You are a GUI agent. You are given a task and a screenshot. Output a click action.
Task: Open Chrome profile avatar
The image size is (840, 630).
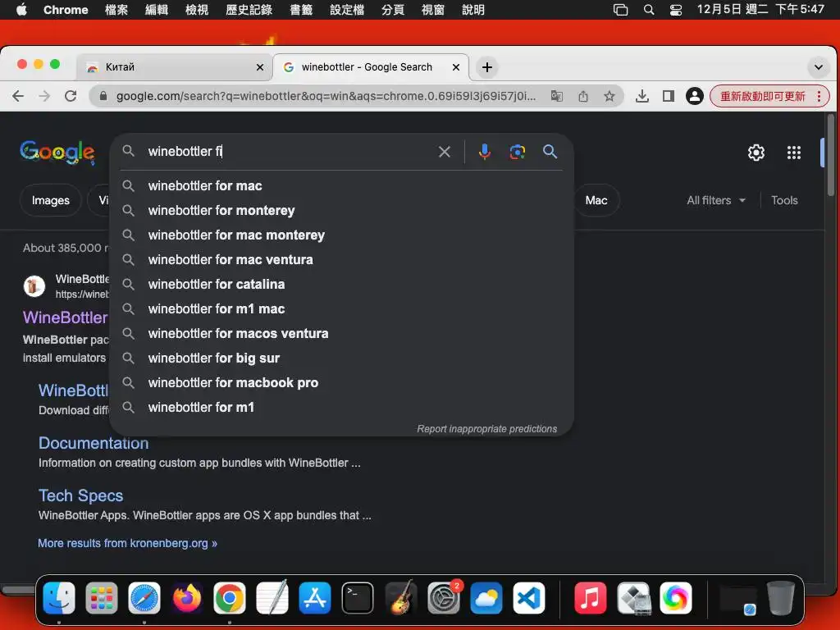coord(694,96)
